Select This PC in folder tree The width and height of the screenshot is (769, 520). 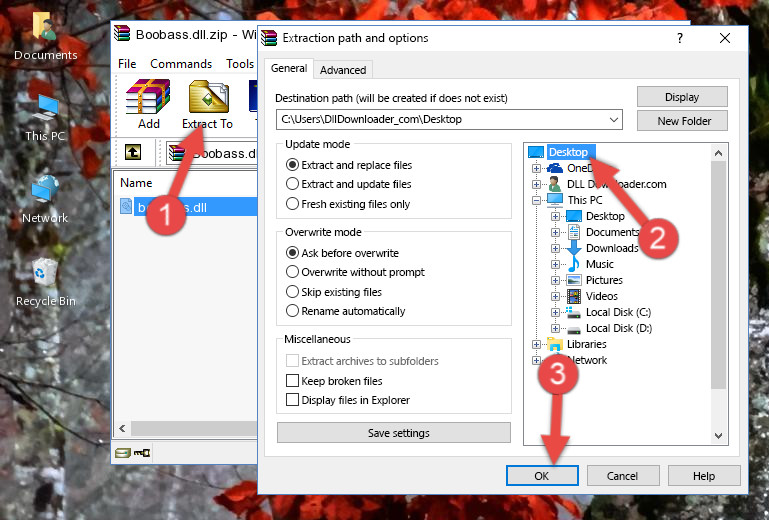(585, 200)
